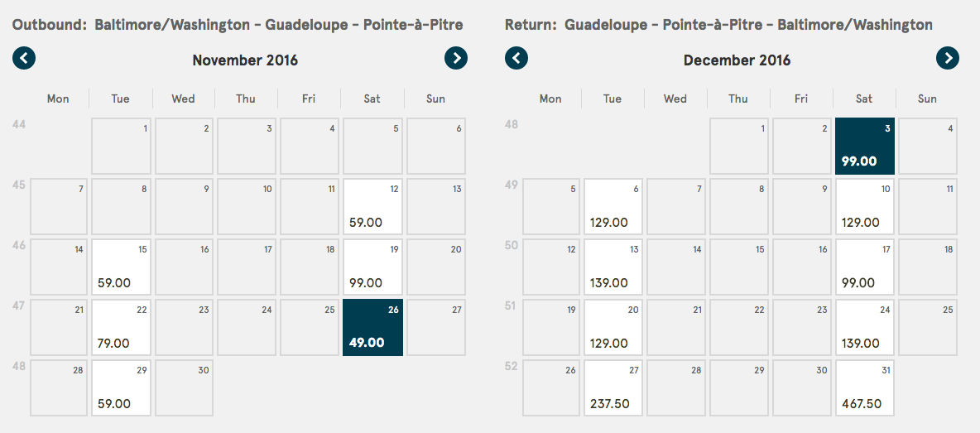Go to previous month on return calendar
This screenshot has height=433, width=980.
pos(516,58)
